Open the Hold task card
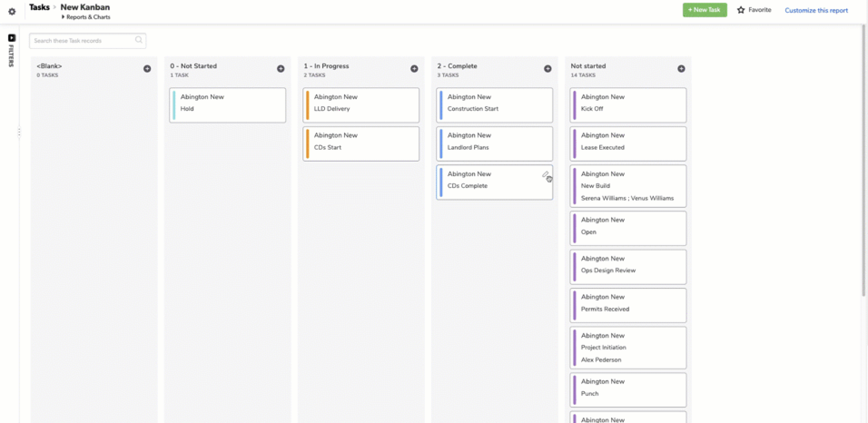 point(227,105)
